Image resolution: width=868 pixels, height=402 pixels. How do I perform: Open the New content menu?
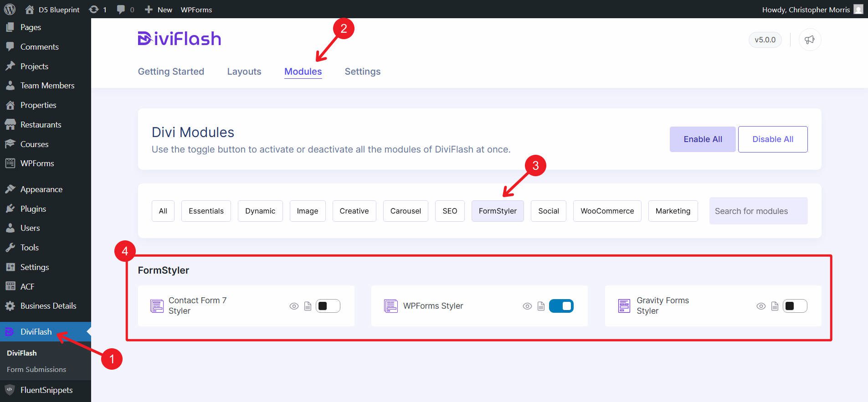pos(159,10)
